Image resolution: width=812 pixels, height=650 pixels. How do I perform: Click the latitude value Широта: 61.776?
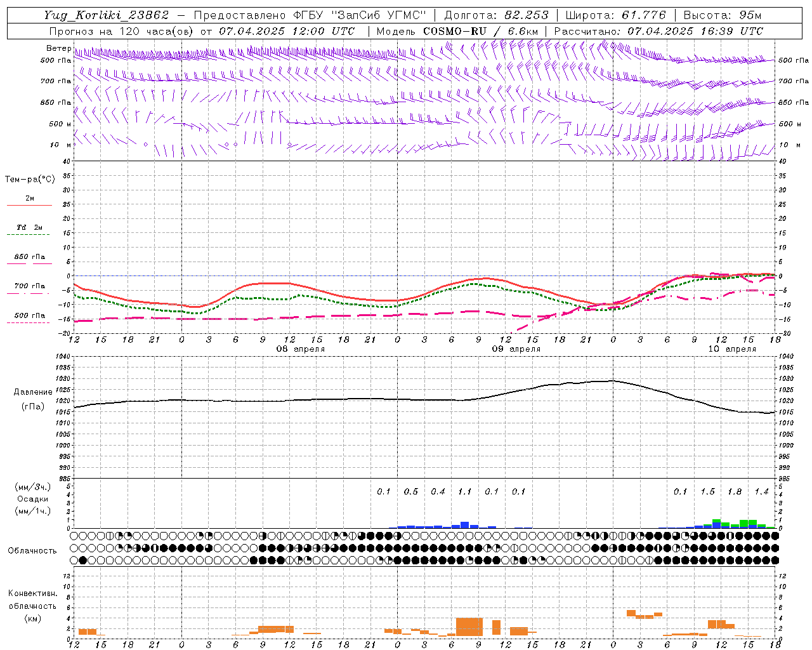coord(615,15)
